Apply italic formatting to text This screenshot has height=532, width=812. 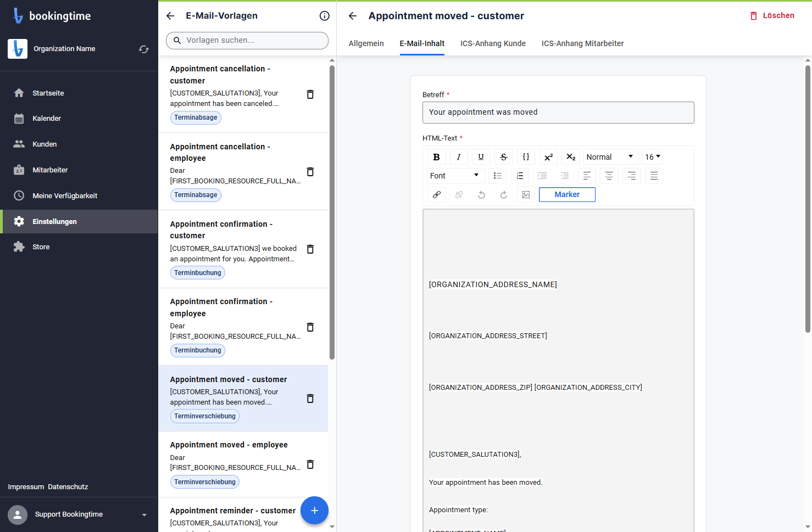click(x=459, y=157)
